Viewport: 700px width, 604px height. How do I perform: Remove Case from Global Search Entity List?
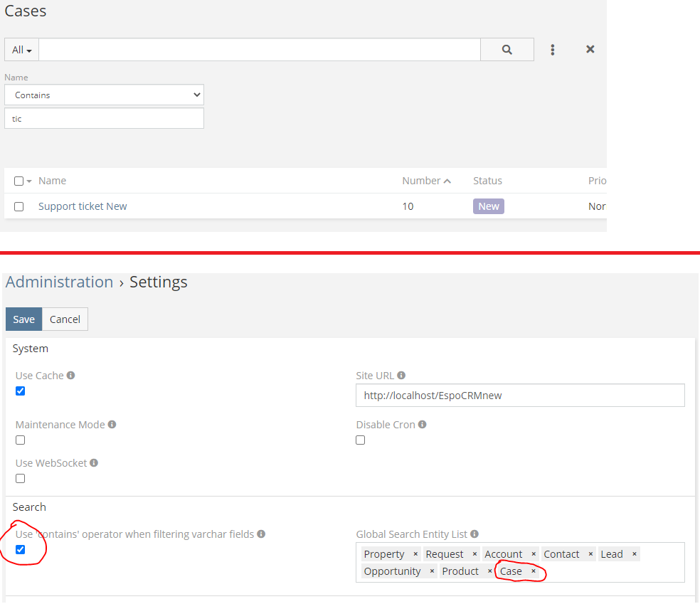click(x=534, y=571)
